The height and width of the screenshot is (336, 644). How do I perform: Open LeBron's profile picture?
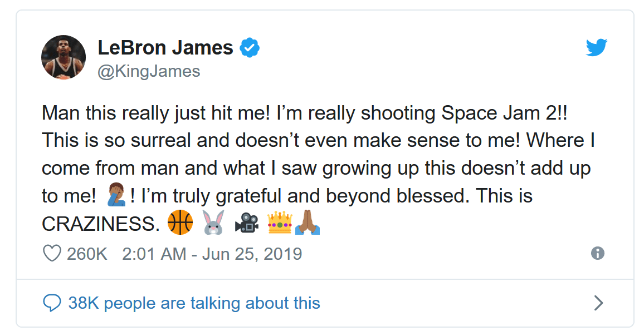pyautogui.click(x=63, y=57)
